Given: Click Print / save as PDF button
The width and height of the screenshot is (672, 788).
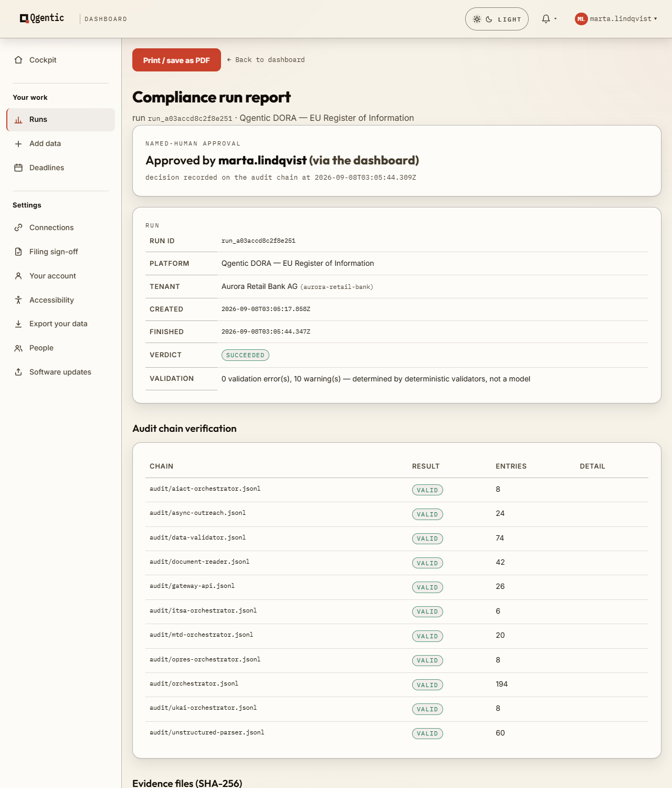Looking at the screenshot, I should 176,60.
